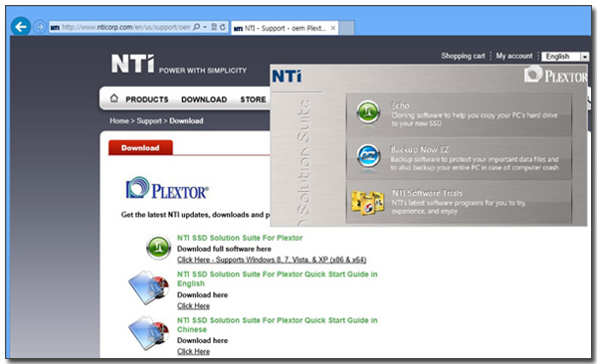
Task: Click the My account link
Action: coord(514,56)
